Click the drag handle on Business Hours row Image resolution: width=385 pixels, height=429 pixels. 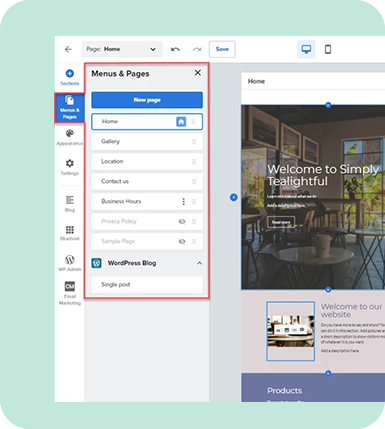(194, 202)
